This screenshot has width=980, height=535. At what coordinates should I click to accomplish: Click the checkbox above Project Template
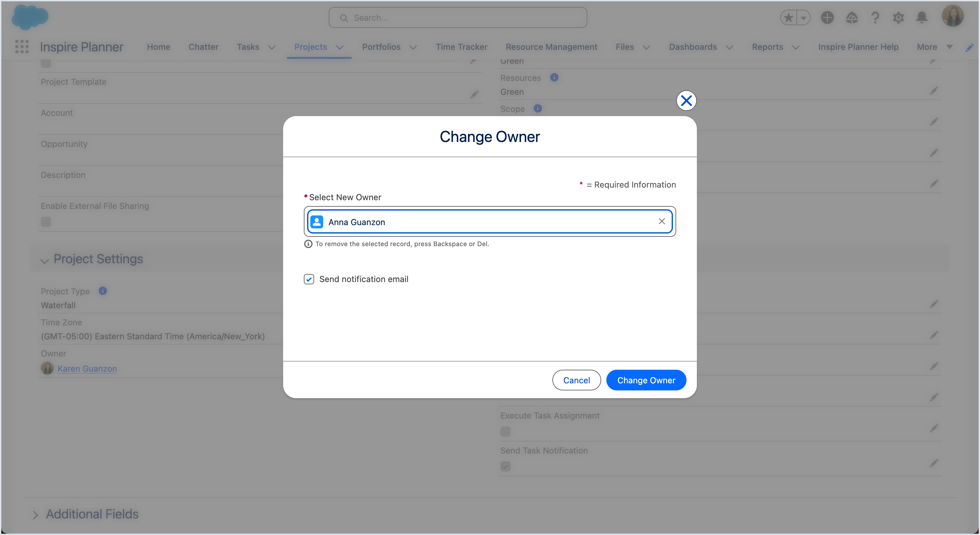(x=46, y=63)
